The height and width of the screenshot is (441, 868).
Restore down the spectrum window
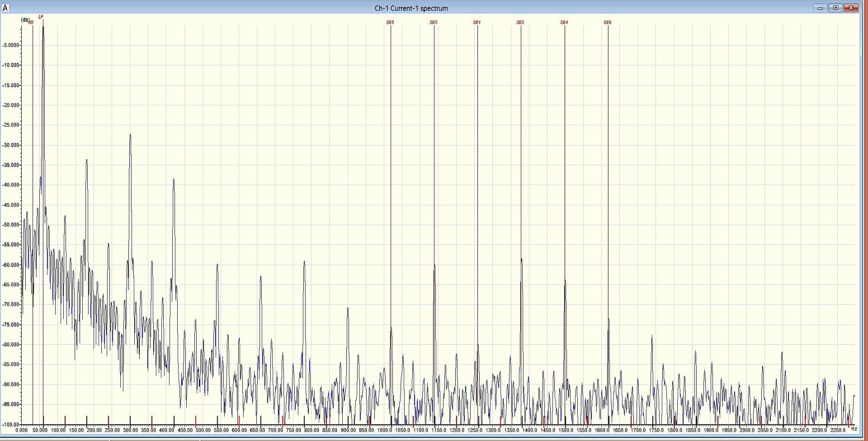[835, 8]
